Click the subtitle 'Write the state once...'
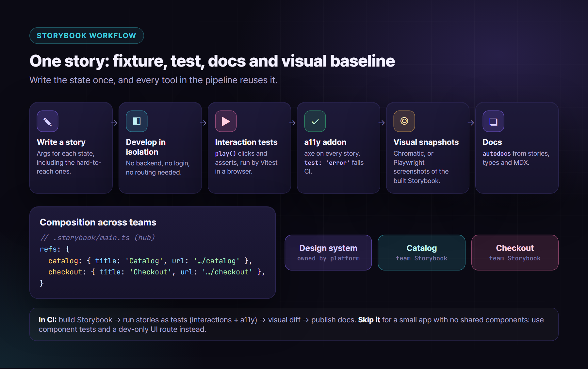 pyautogui.click(x=154, y=80)
